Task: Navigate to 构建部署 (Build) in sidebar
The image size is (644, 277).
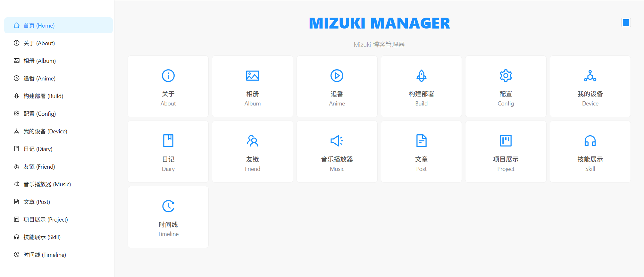Action: point(58,96)
